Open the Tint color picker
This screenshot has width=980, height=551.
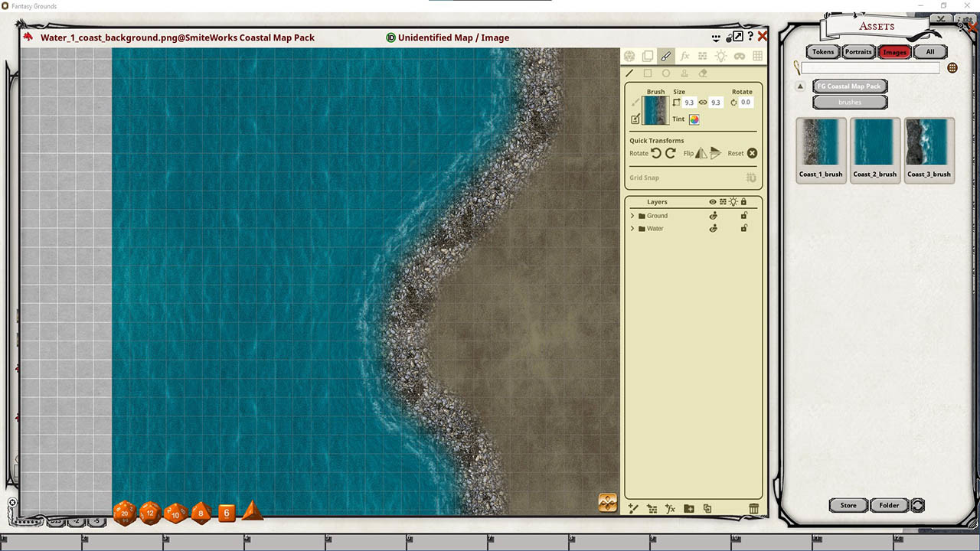coord(694,119)
